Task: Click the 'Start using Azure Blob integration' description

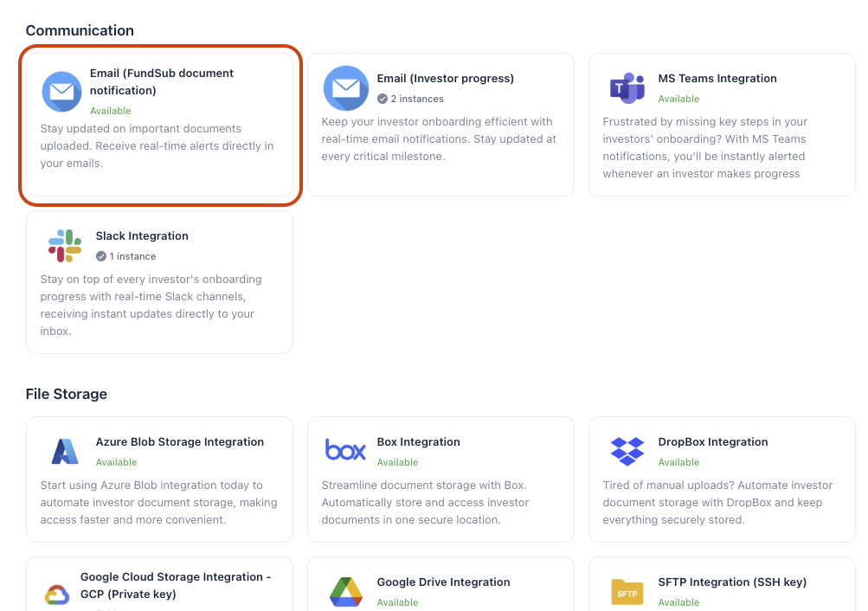Action: [x=159, y=503]
